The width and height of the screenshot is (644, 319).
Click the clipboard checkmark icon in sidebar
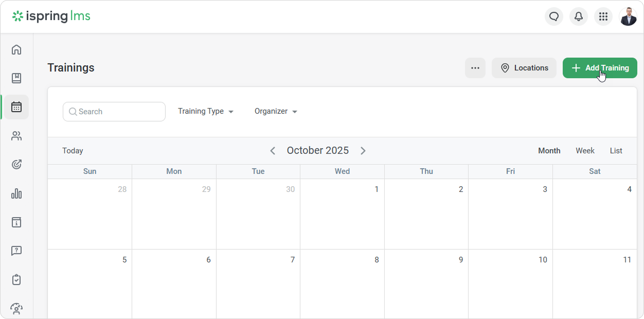pyautogui.click(x=16, y=280)
